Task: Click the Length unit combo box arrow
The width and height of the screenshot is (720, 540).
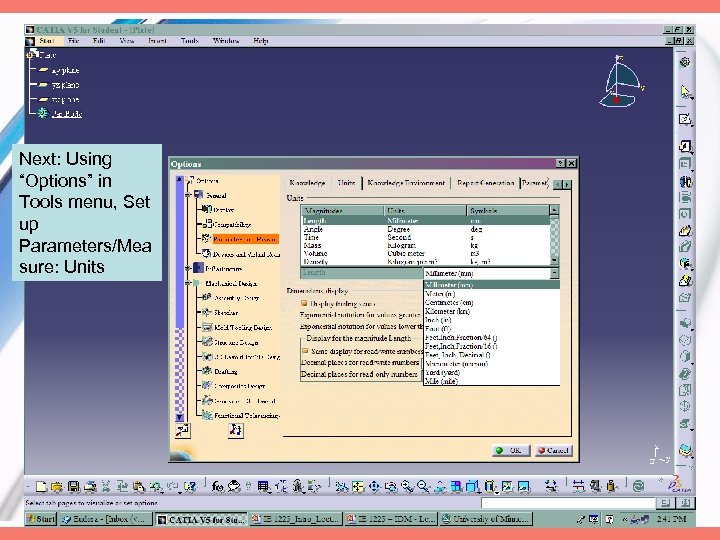Action: coord(555,273)
